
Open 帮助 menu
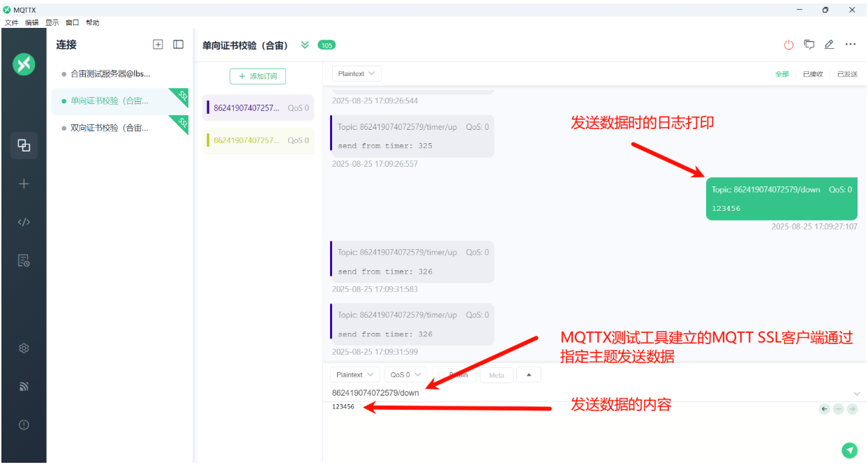point(93,22)
